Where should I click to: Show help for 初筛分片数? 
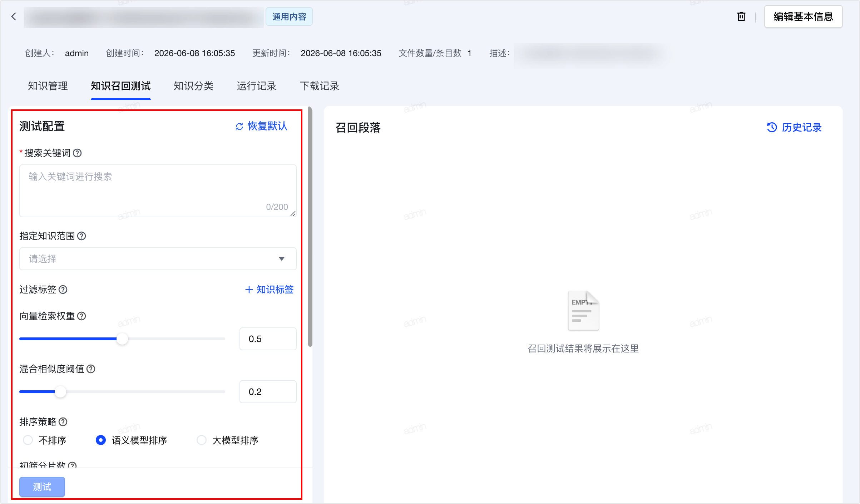coord(72,465)
